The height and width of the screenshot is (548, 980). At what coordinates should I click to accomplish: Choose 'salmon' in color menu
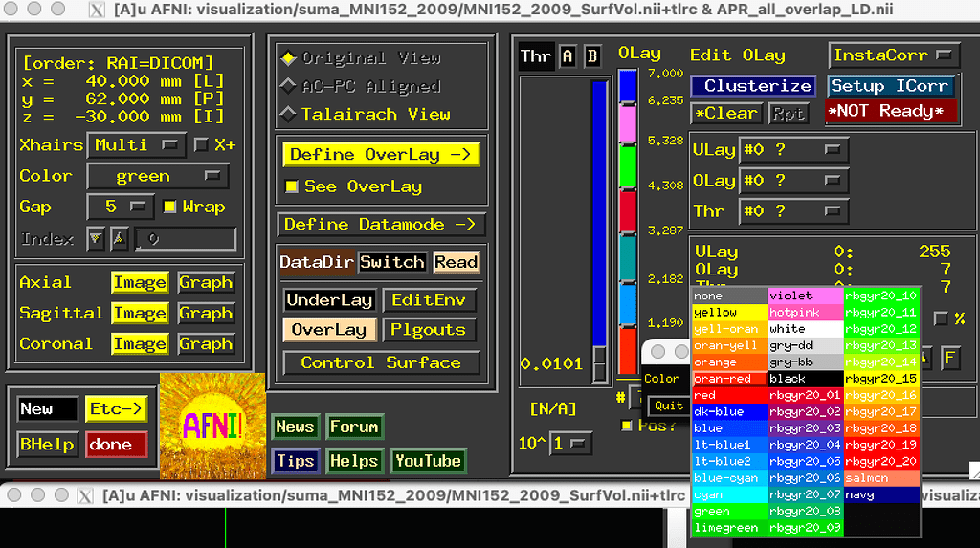881,478
